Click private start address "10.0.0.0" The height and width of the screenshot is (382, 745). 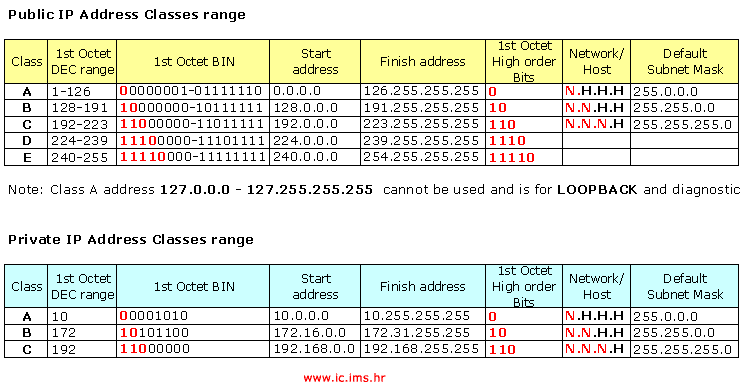coord(301,316)
